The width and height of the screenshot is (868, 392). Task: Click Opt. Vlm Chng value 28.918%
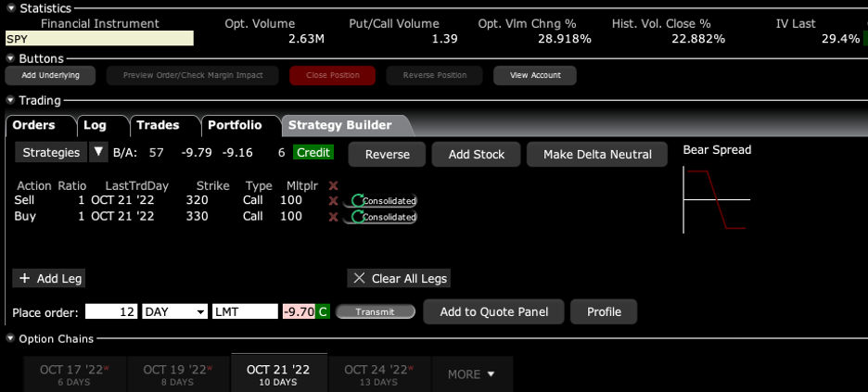(565, 39)
